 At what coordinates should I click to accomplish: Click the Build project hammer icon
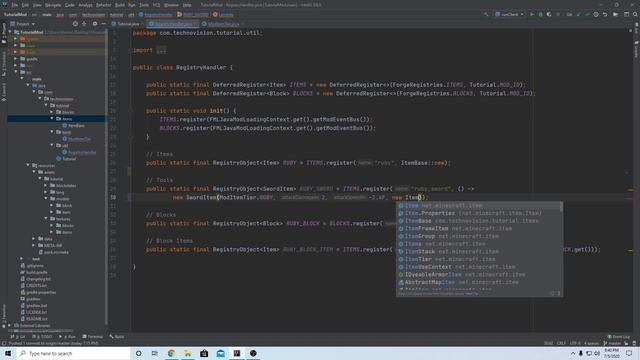pos(486,14)
